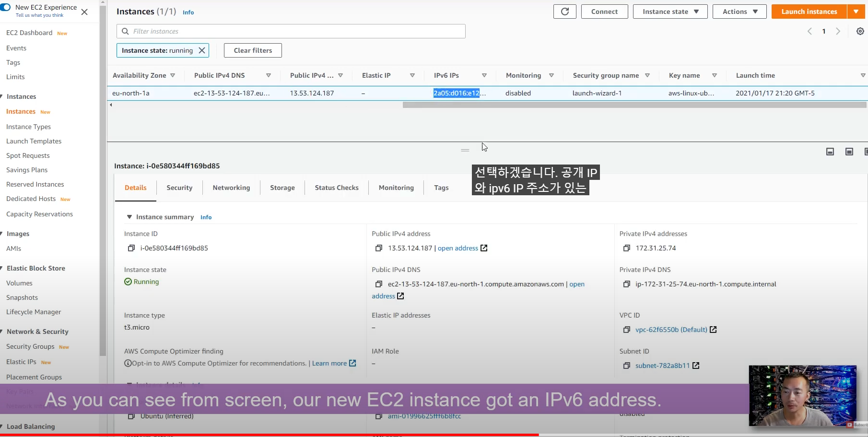The height and width of the screenshot is (437, 868).
Task: Click the horizontal scrollbar of instances table
Action: click(634, 105)
